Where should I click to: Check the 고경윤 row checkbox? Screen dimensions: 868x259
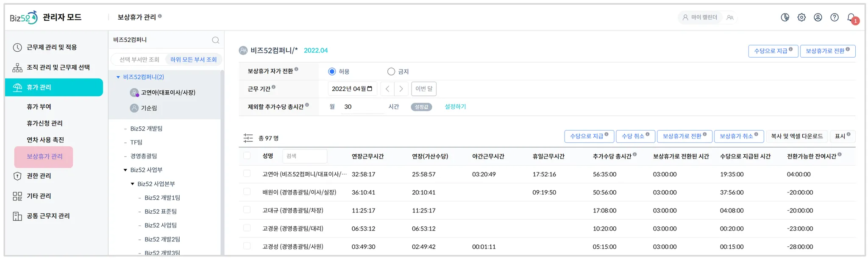(x=247, y=228)
